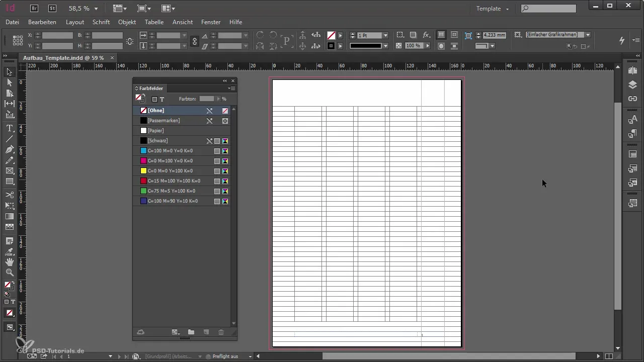The image size is (644, 362).
Task: Open the links panel icon
Action: (633, 99)
